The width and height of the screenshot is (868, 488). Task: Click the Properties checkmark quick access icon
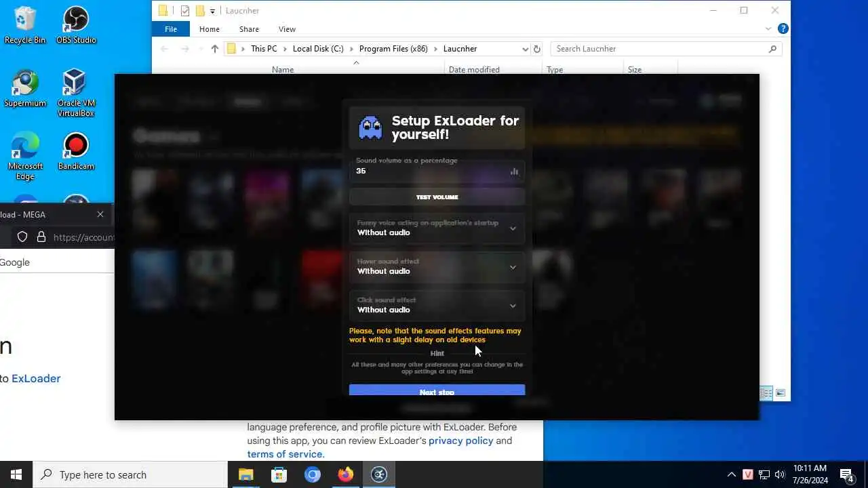coord(184,11)
